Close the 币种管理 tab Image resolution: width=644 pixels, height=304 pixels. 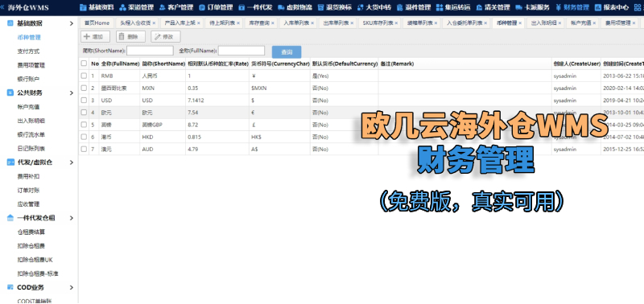[520, 23]
